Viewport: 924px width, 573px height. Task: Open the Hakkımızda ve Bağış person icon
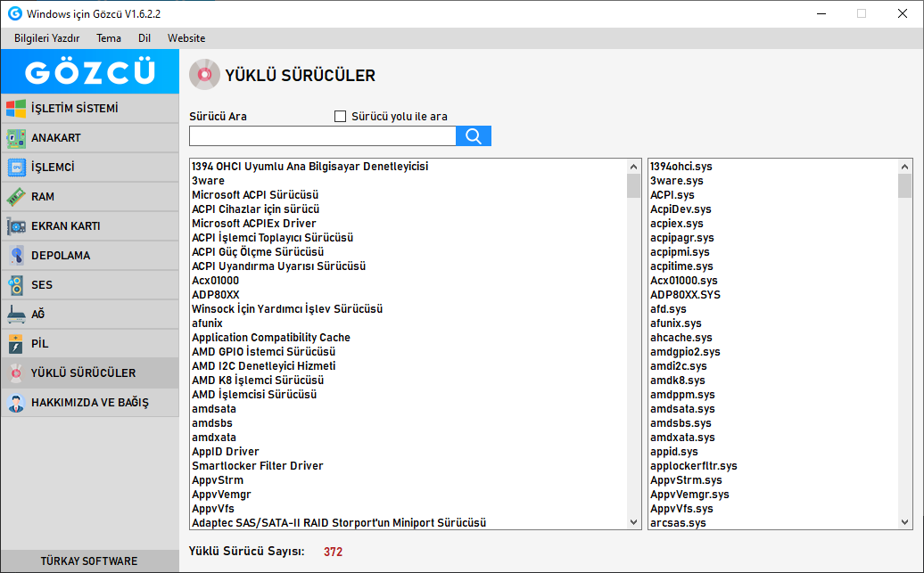16,403
